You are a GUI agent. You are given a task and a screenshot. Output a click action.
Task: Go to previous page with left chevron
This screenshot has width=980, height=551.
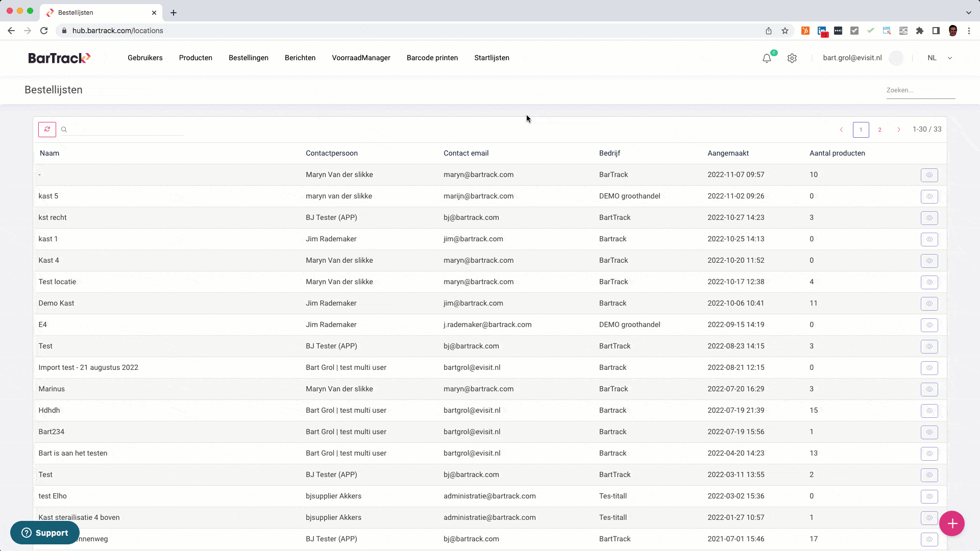[x=841, y=130]
